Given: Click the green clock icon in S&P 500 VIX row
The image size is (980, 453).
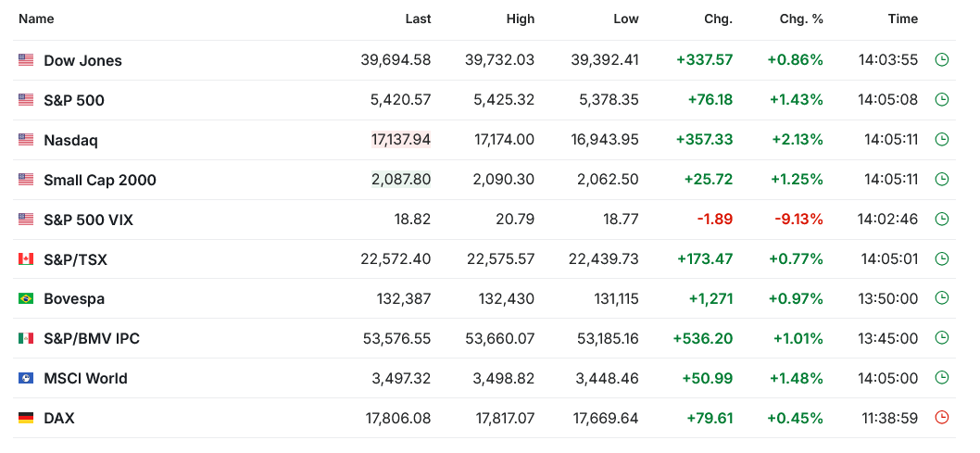Looking at the screenshot, I should (x=941, y=220).
